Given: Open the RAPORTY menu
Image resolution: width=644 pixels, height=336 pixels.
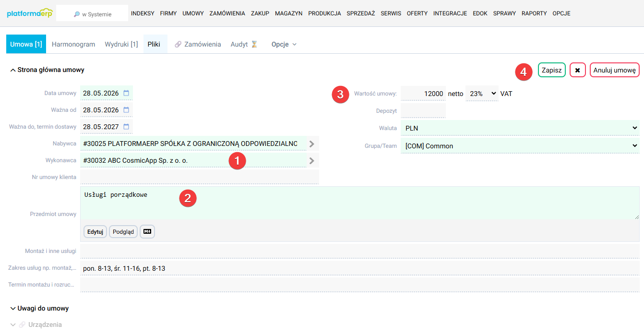Looking at the screenshot, I should pyautogui.click(x=534, y=13).
